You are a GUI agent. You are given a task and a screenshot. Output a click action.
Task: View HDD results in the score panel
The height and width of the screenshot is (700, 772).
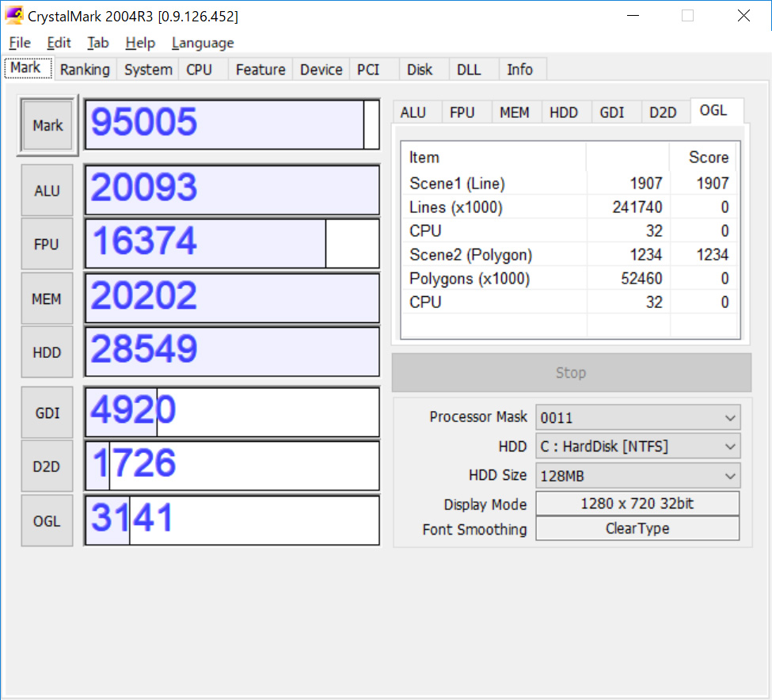tap(565, 112)
